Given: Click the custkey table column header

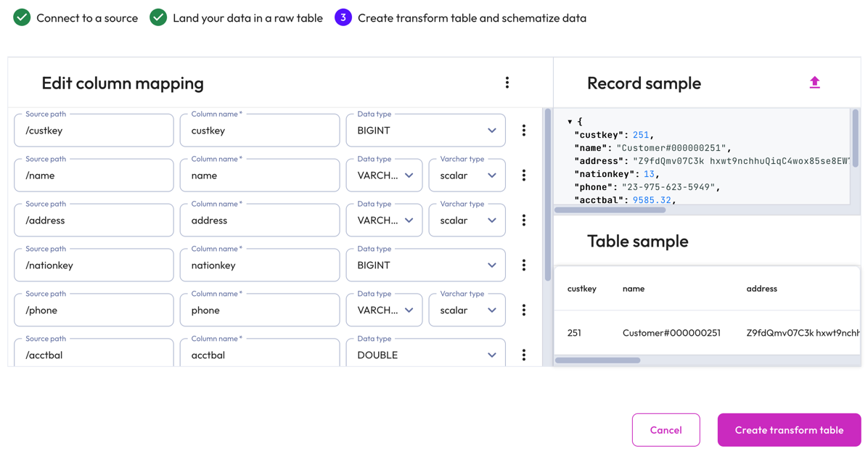Looking at the screenshot, I should (582, 289).
